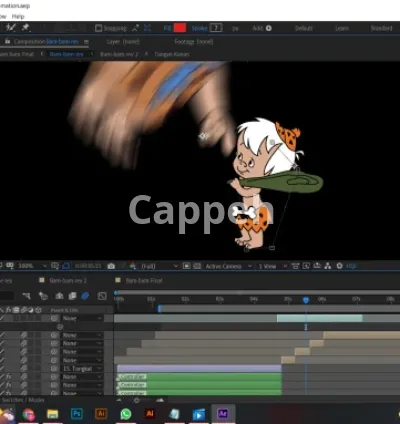Zoom in the timeline with large mountain icon
Viewport: 400px width, 424px height.
tap(160, 400)
